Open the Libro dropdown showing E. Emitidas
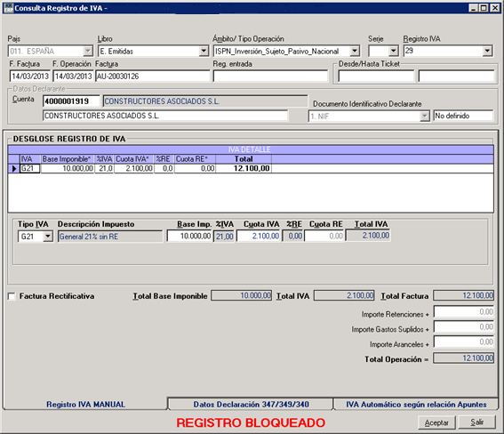This screenshot has height=434, width=504. pos(204,51)
